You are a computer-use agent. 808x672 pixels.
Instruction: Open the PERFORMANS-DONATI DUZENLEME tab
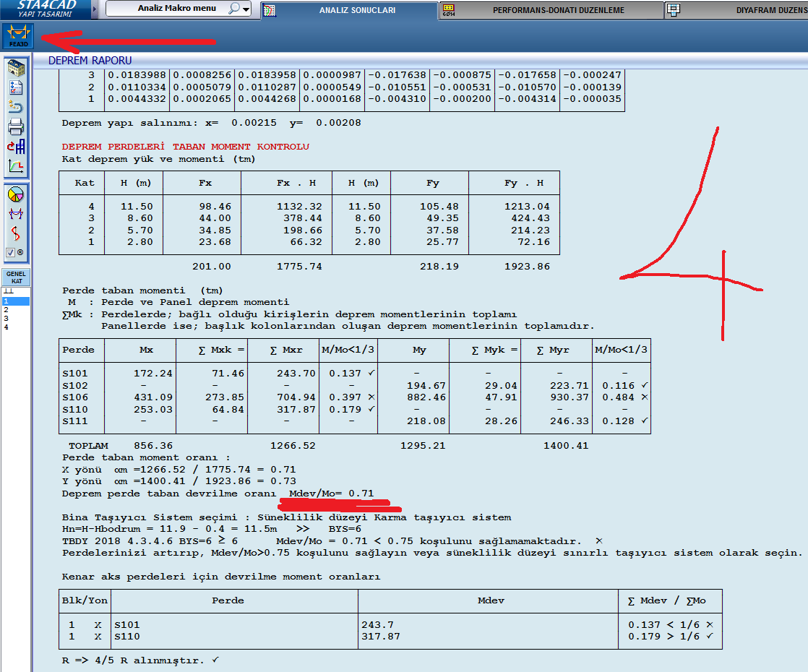point(558,10)
